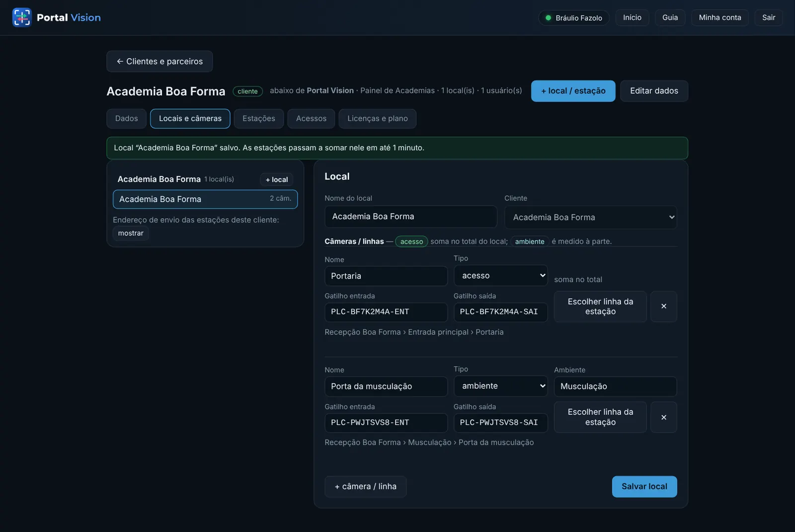
Task: Open the Licenças e plano tab
Action: click(x=378, y=119)
